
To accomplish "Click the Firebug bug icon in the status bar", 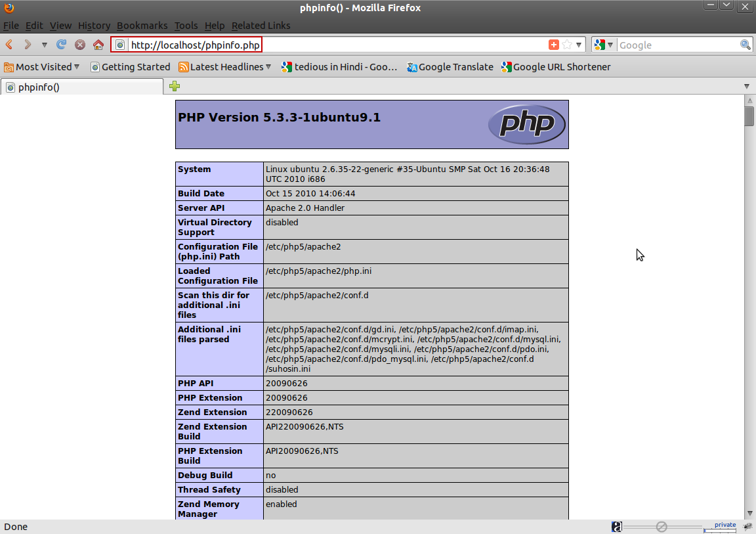I will pos(747,526).
